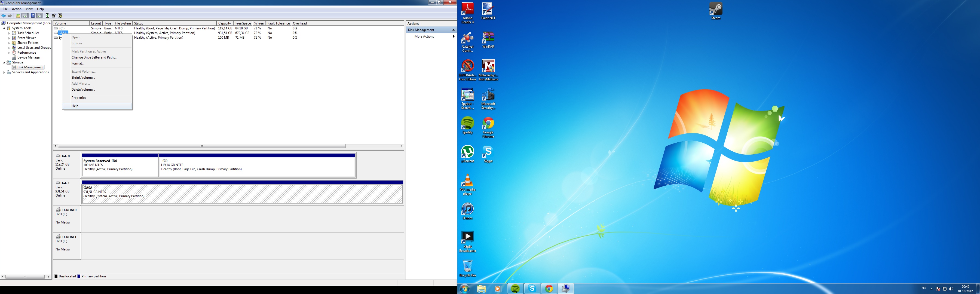Open the WinRAR desktop shortcut

[x=488, y=40]
